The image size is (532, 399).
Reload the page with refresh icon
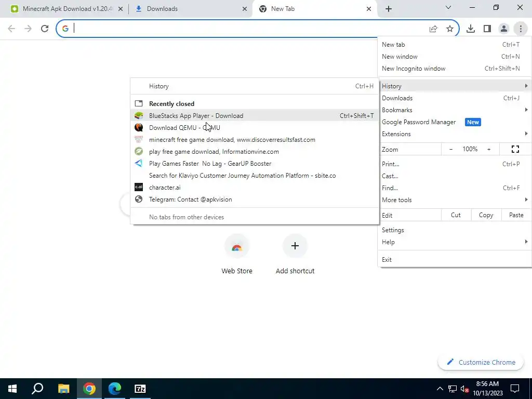pyautogui.click(x=45, y=29)
